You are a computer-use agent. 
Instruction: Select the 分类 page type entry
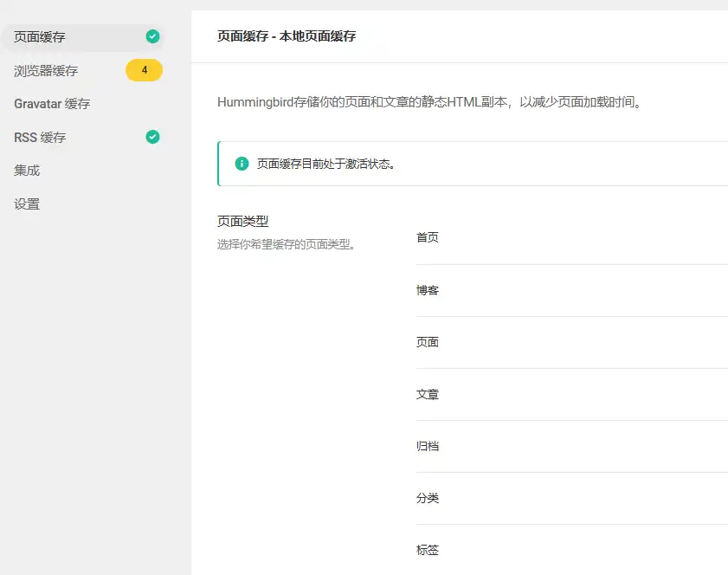(427, 498)
